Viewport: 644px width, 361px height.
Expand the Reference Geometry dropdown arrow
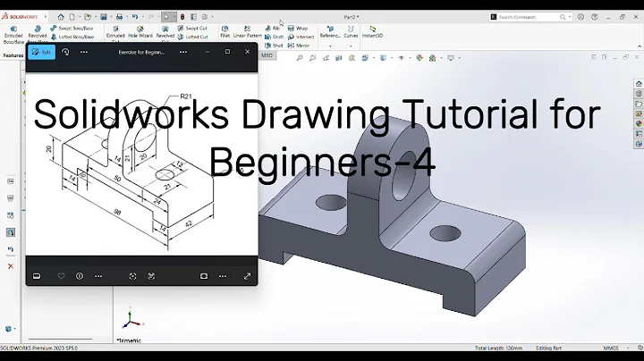[330, 46]
